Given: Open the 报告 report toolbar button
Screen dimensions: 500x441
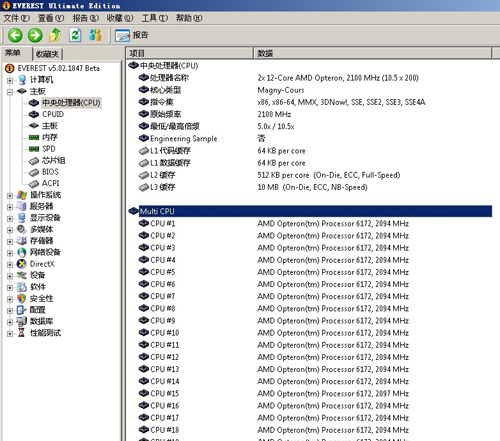Looking at the screenshot, I should tap(131, 35).
